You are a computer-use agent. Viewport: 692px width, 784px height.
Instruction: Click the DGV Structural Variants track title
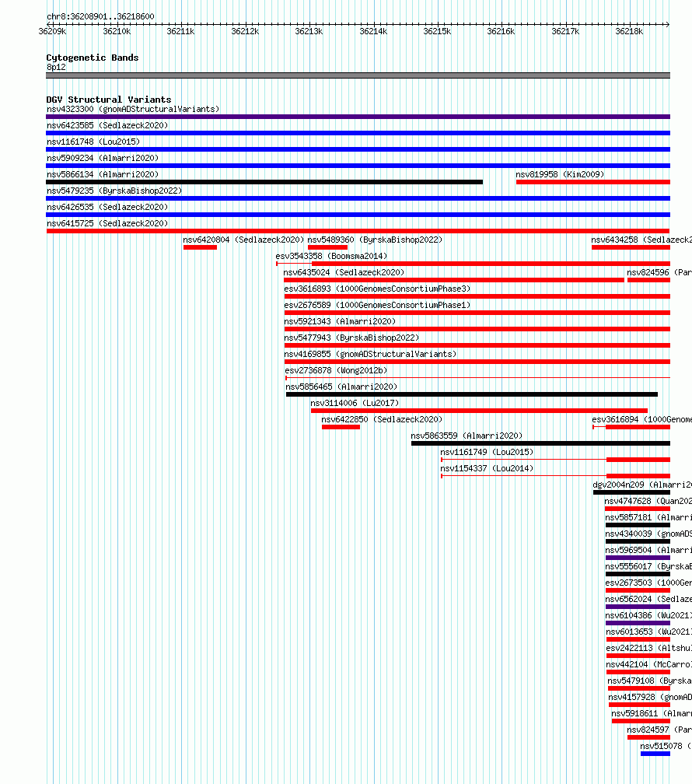[109, 100]
